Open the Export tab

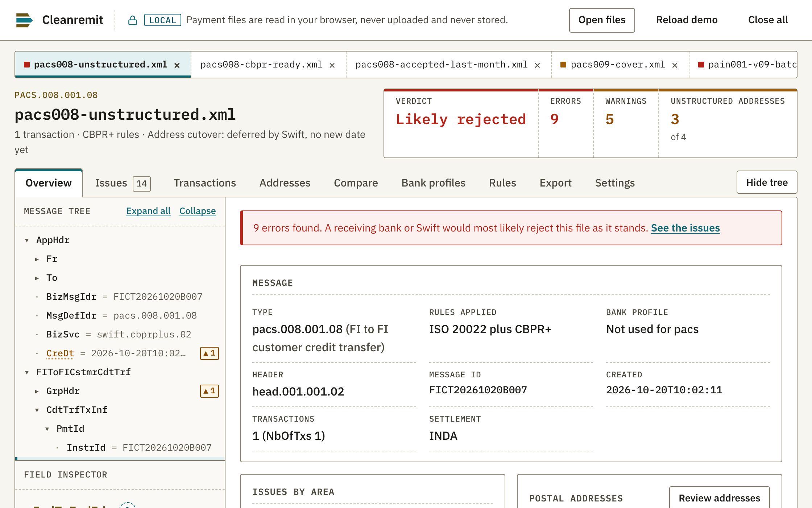556,183
